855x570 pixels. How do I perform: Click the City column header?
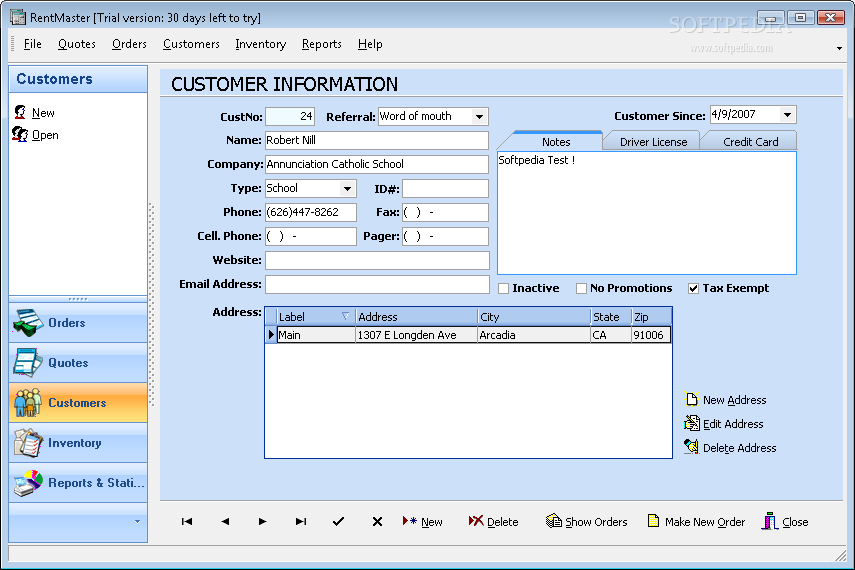(534, 316)
